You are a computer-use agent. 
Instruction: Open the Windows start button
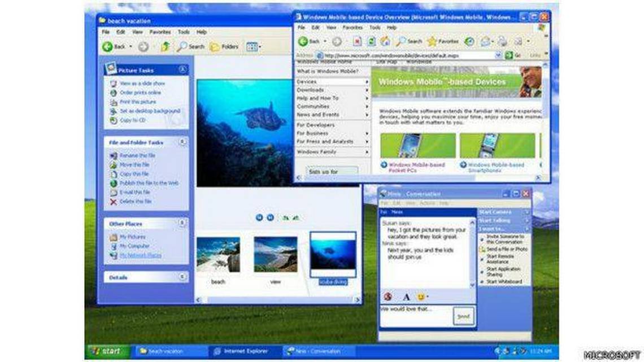107,351
